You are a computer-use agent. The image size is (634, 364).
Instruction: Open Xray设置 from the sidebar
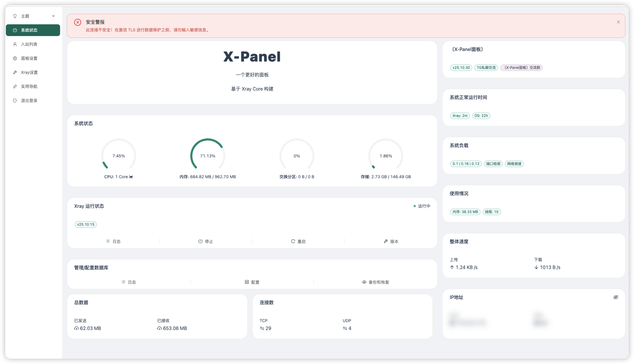(x=29, y=72)
